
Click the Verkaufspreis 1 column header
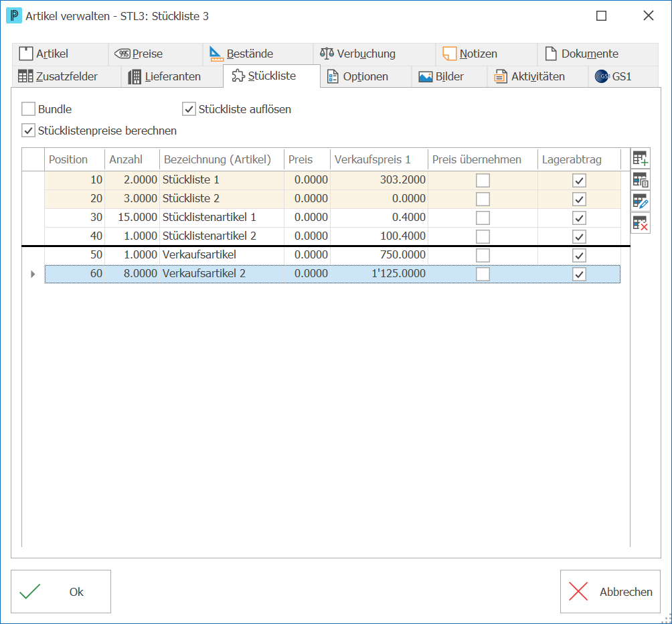coord(379,159)
